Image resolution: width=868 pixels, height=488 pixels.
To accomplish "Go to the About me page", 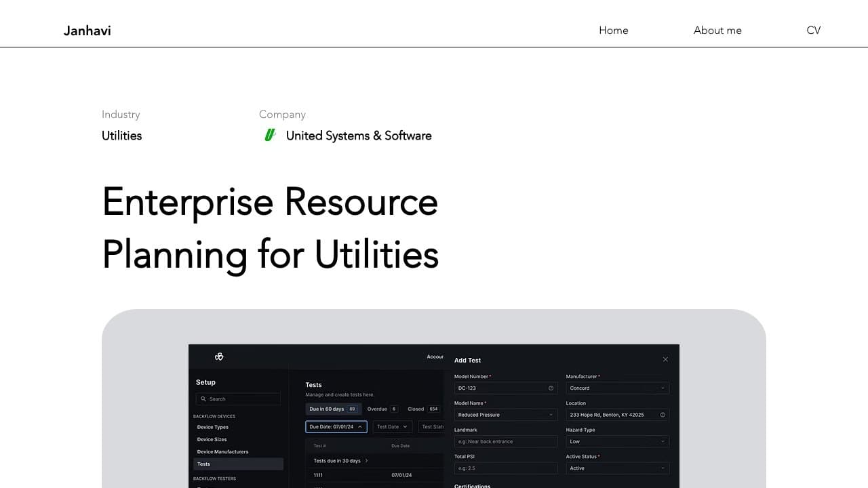I will tap(717, 30).
